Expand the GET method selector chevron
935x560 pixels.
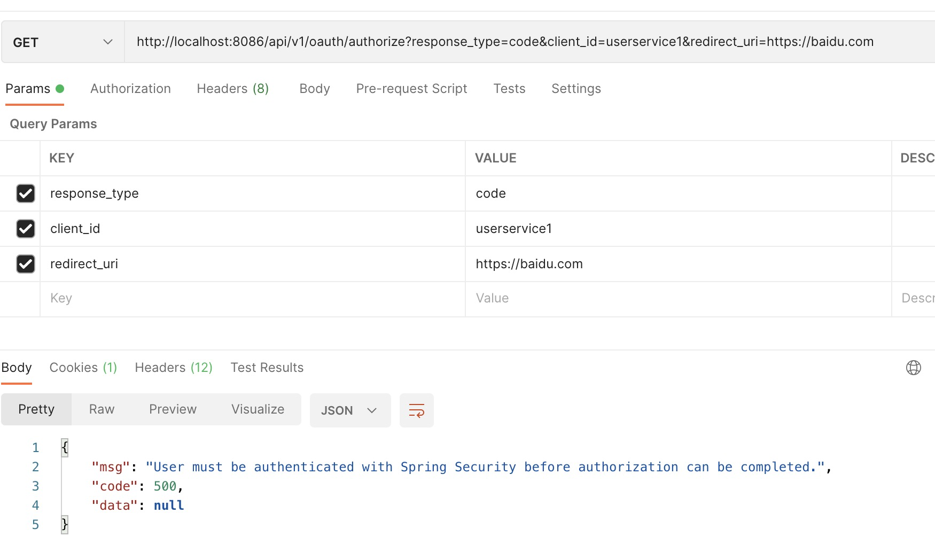108,42
